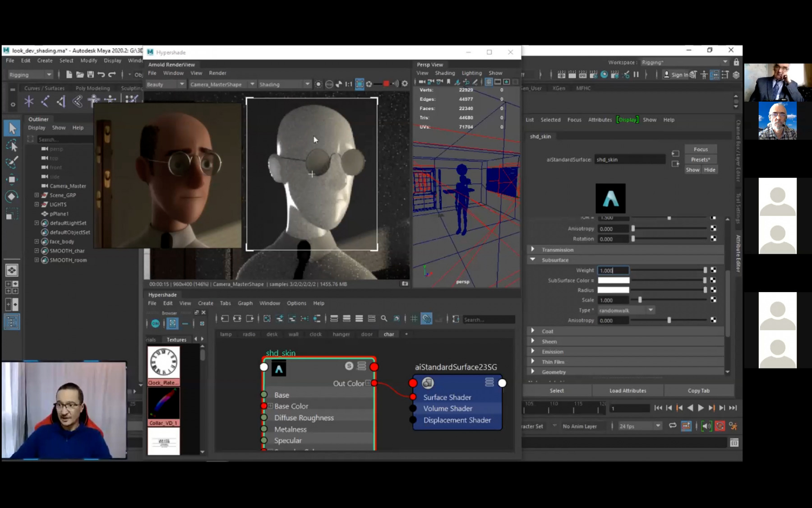Toggle the audio speaker icon near fps

(x=706, y=426)
